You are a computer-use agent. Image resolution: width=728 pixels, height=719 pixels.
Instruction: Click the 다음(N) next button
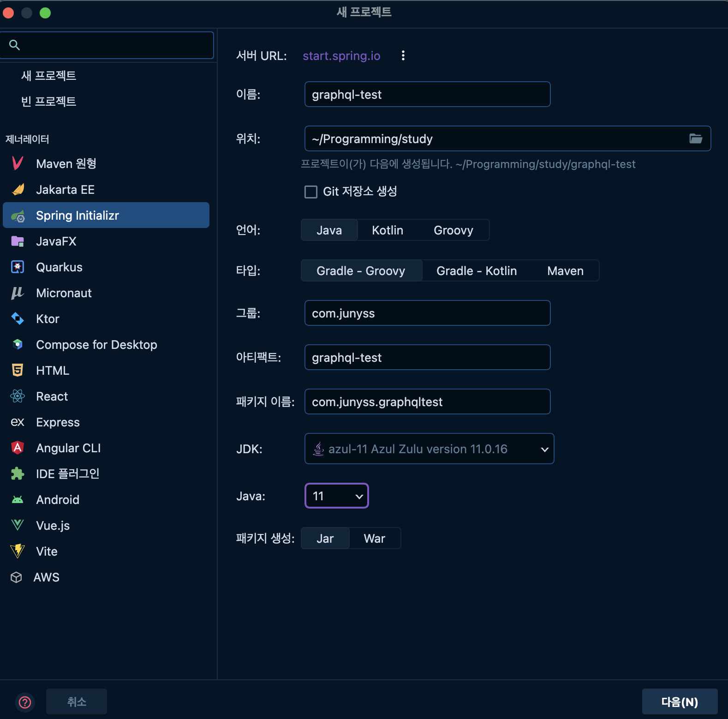pyautogui.click(x=680, y=701)
